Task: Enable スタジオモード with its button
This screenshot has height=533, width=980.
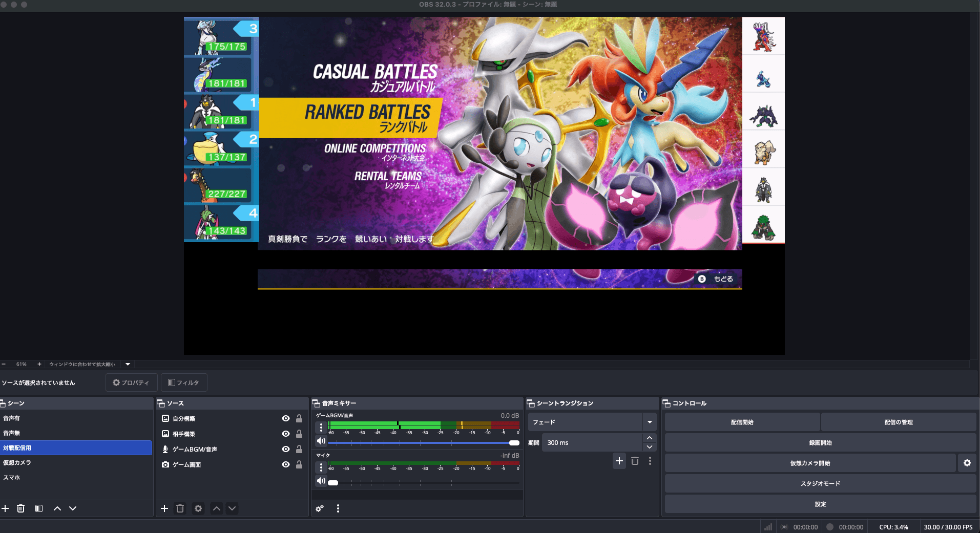Action: [820, 483]
